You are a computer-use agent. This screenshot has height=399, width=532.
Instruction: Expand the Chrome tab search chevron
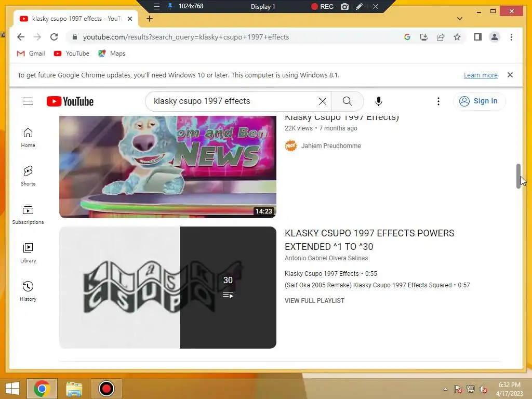click(460, 19)
